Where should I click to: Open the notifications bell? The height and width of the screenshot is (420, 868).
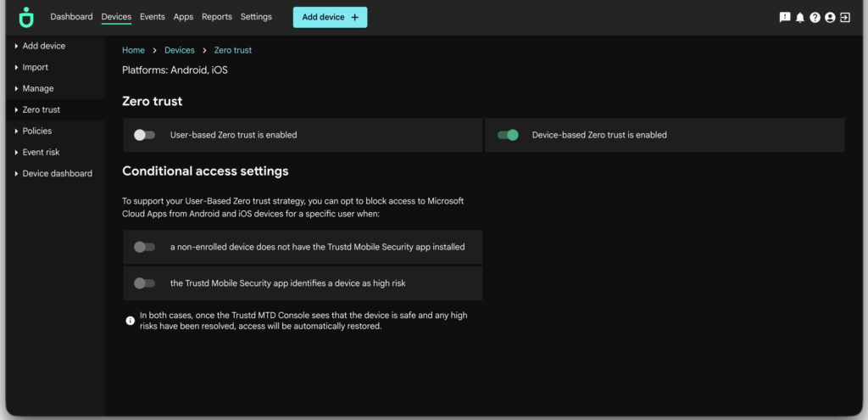800,17
